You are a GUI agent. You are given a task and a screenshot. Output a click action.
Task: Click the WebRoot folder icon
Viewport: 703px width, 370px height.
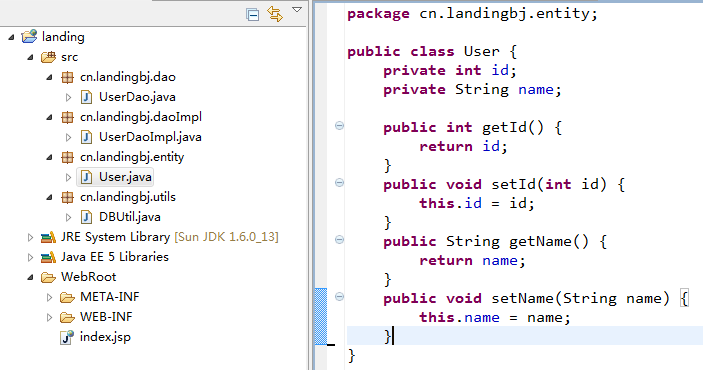click(x=48, y=278)
